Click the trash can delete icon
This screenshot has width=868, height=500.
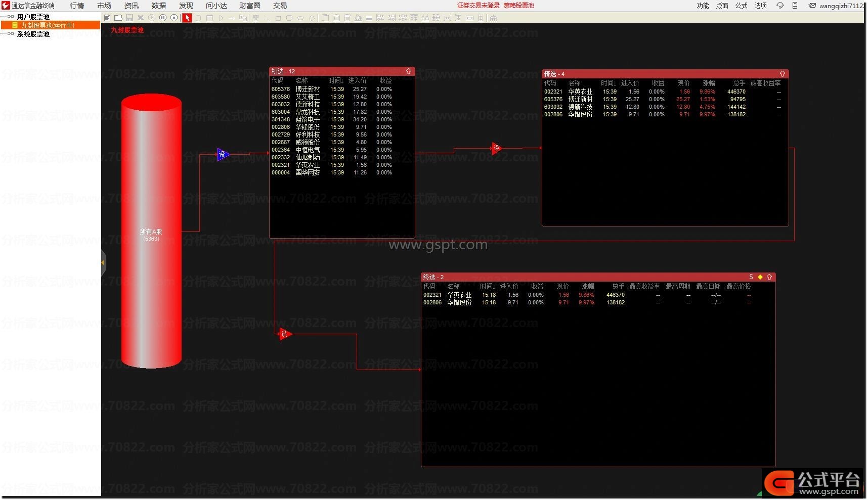(x=347, y=18)
